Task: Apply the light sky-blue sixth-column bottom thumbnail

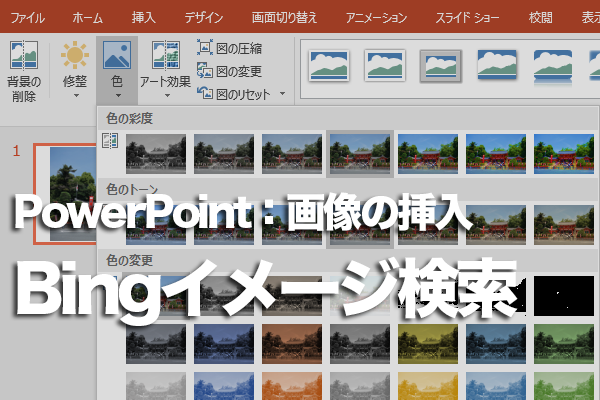Action: [496, 386]
